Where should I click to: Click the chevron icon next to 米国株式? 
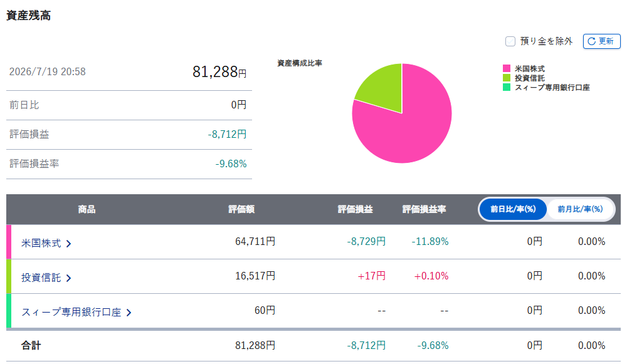pyautogui.click(x=68, y=244)
